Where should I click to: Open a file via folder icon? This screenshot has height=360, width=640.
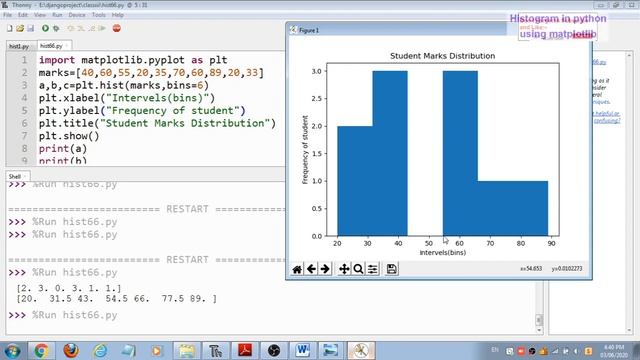click(20, 28)
